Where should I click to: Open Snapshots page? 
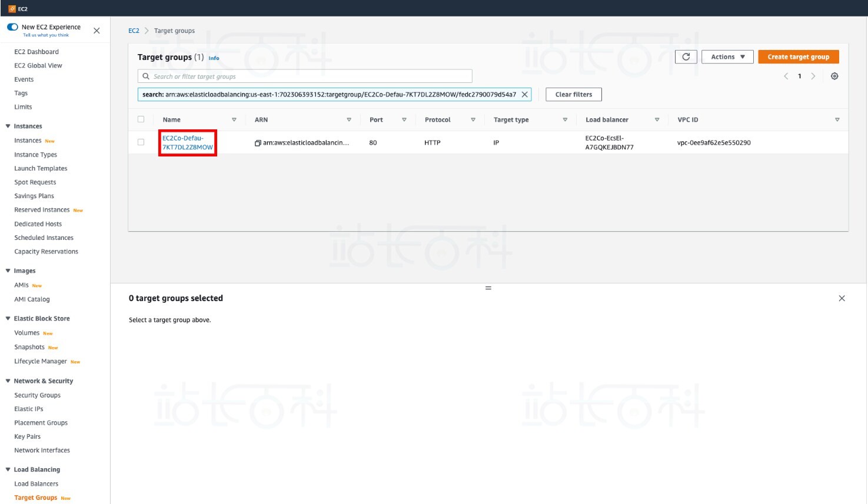tap(29, 348)
